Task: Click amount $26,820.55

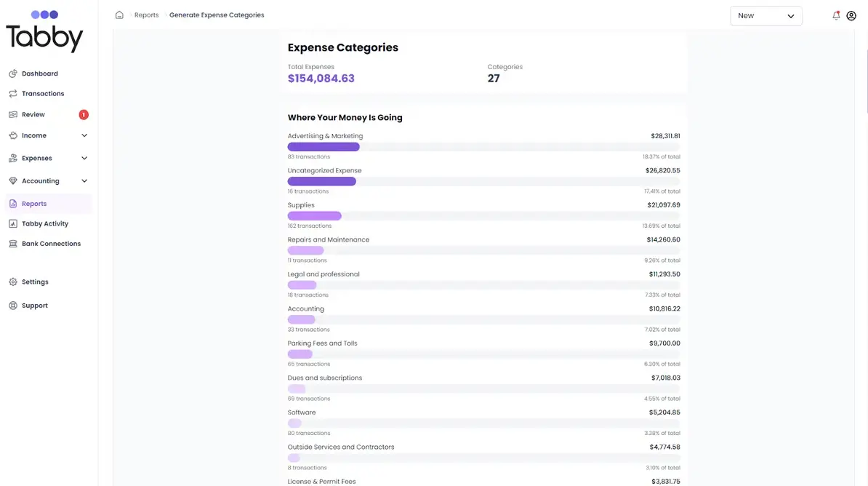Action: click(662, 171)
